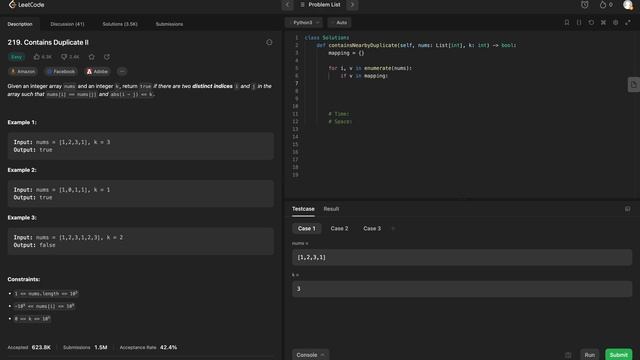The width and height of the screenshot is (640, 360).
Task: Select the Result tab
Action: pyautogui.click(x=331, y=209)
